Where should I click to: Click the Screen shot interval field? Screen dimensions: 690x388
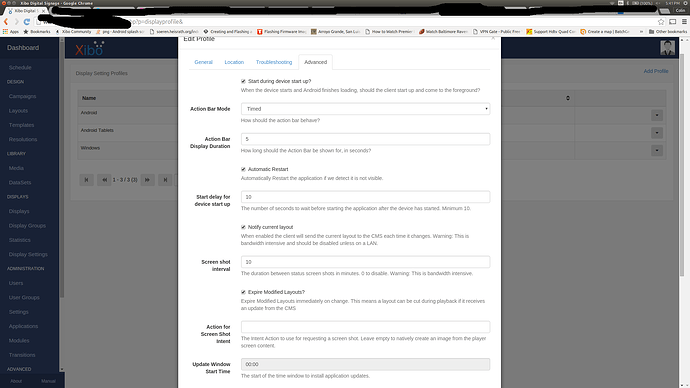[x=365, y=262]
